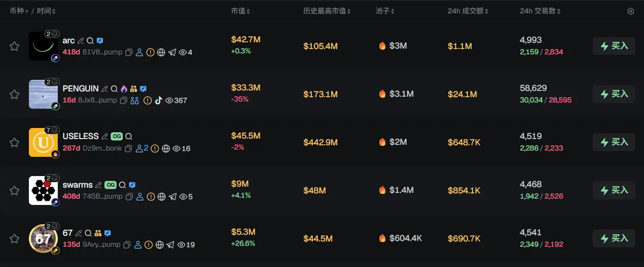
Task: Open the table settings gear
Action: [631, 11]
